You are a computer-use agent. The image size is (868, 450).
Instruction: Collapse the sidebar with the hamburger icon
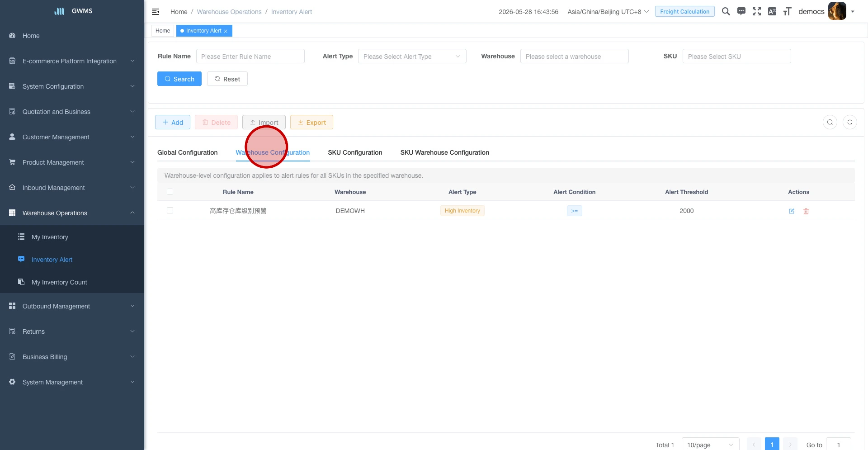point(156,12)
